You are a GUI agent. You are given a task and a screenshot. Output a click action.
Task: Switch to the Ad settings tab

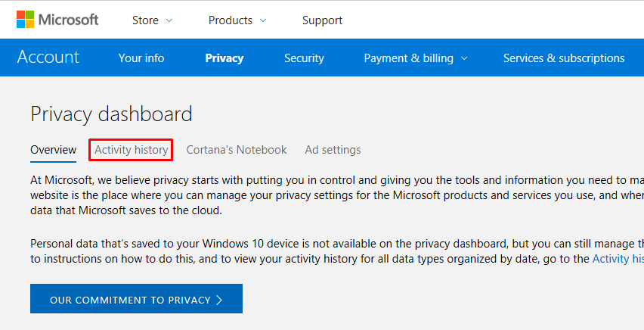click(x=333, y=150)
